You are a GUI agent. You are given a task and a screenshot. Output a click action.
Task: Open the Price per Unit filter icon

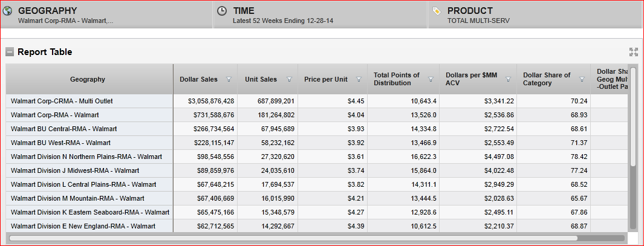[x=359, y=79]
